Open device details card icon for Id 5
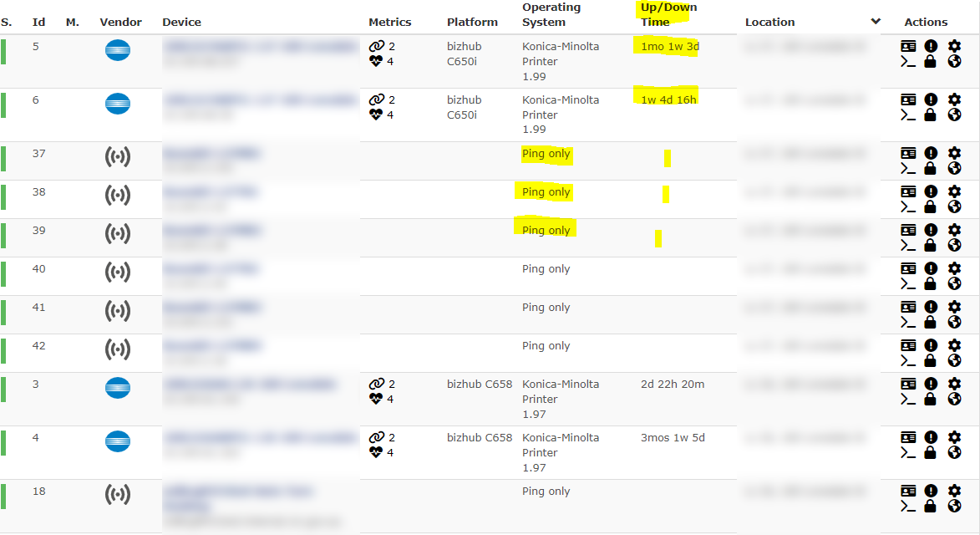Screen dimensions: 980x535 908,46
